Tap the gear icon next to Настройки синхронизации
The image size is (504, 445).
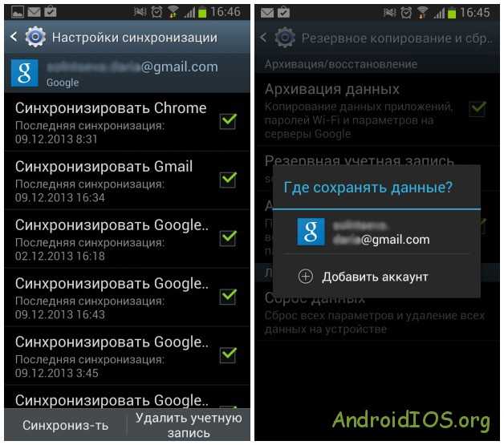(35, 37)
